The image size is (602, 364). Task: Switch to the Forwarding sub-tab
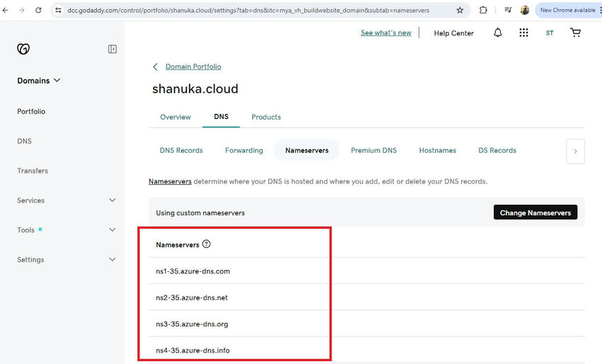point(244,151)
